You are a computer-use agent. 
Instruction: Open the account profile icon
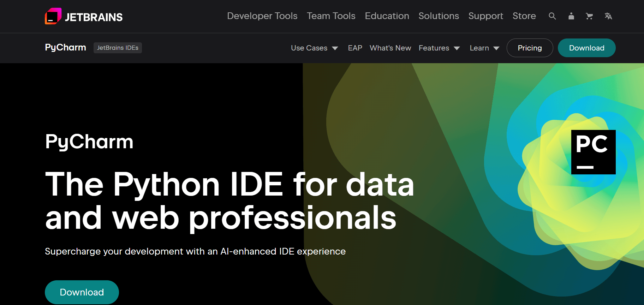tap(571, 16)
